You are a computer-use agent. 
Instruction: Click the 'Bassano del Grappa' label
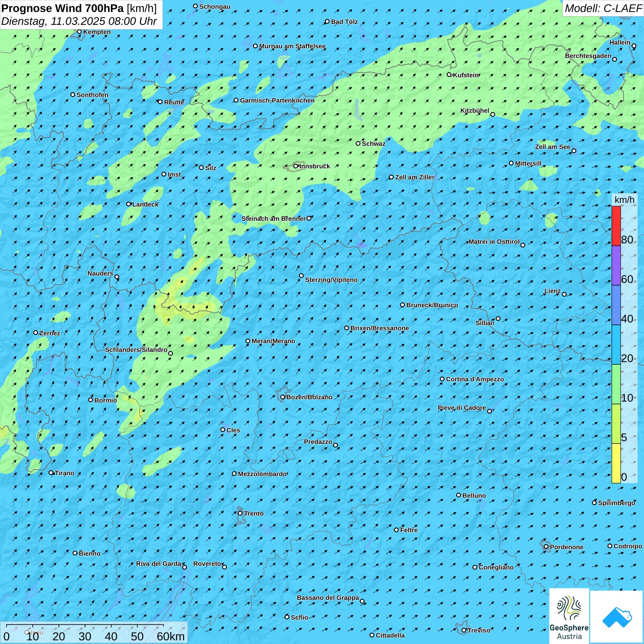coord(328,598)
